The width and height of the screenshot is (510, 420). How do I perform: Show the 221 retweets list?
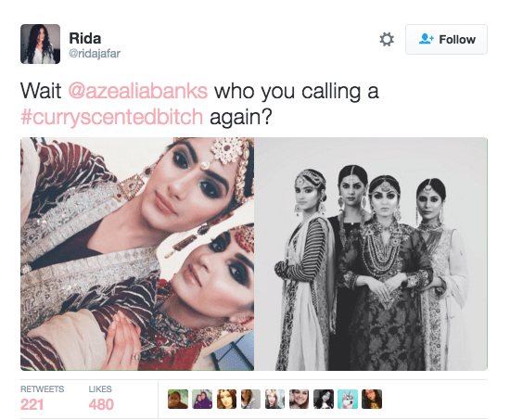[x=43, y=399]
